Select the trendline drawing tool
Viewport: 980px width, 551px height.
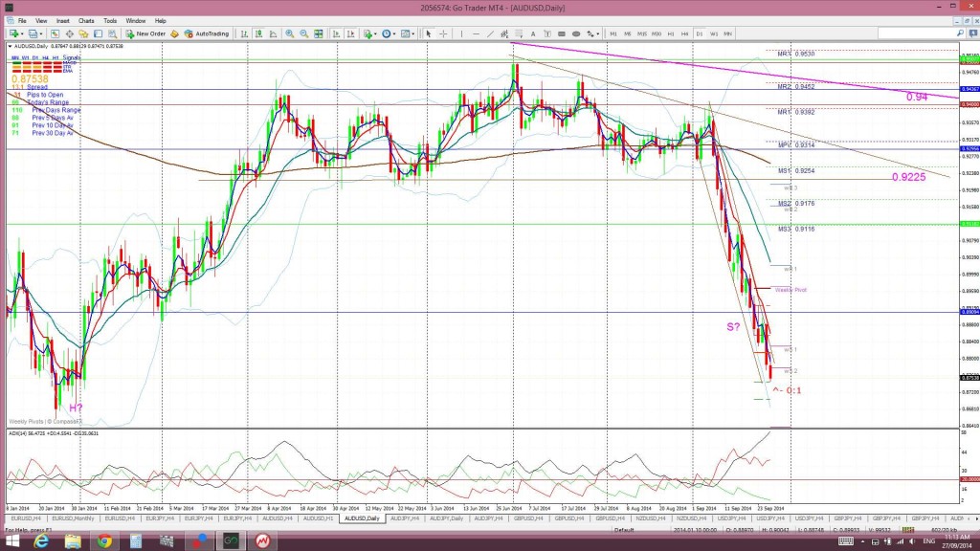click(491, 33)
